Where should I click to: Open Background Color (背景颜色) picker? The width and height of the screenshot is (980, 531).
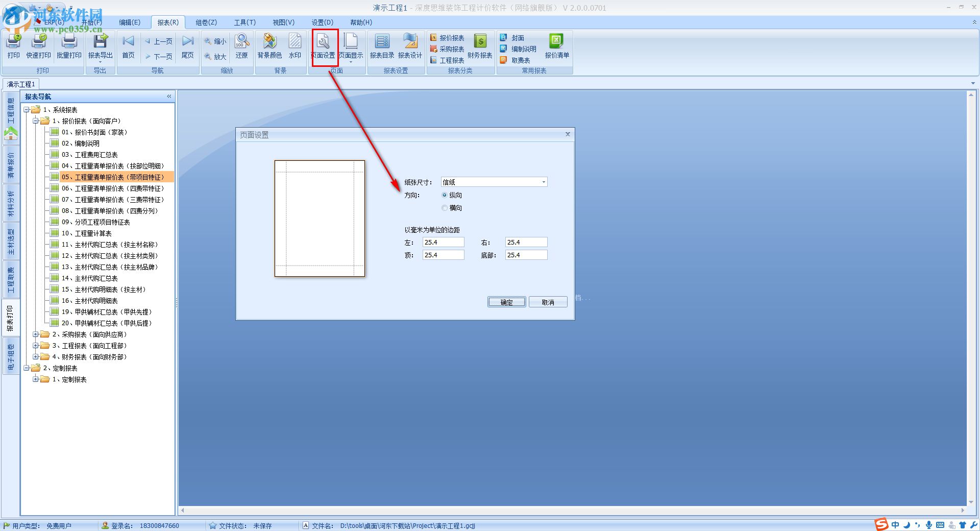pos(269,46)
